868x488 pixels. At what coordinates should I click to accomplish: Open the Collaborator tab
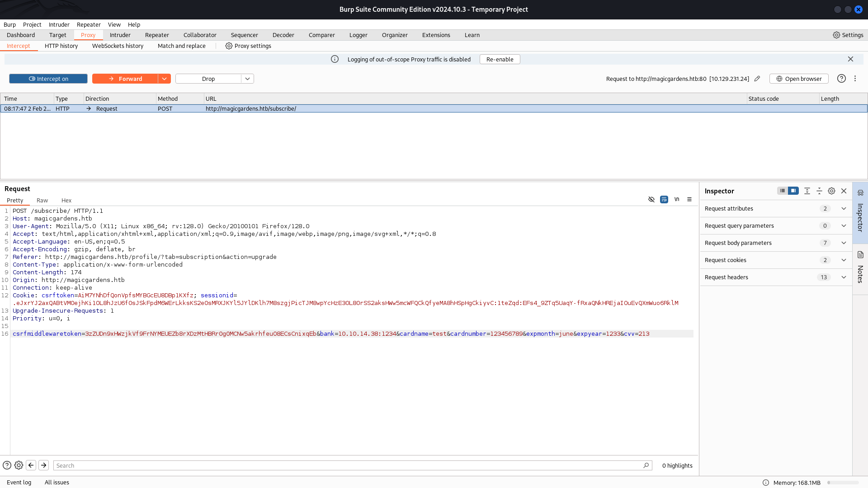[200, 35]
